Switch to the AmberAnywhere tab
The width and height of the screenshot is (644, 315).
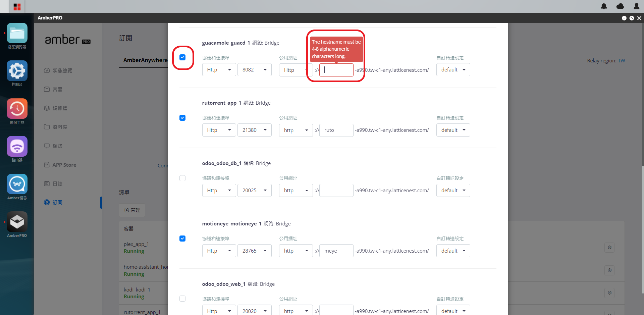145,60
